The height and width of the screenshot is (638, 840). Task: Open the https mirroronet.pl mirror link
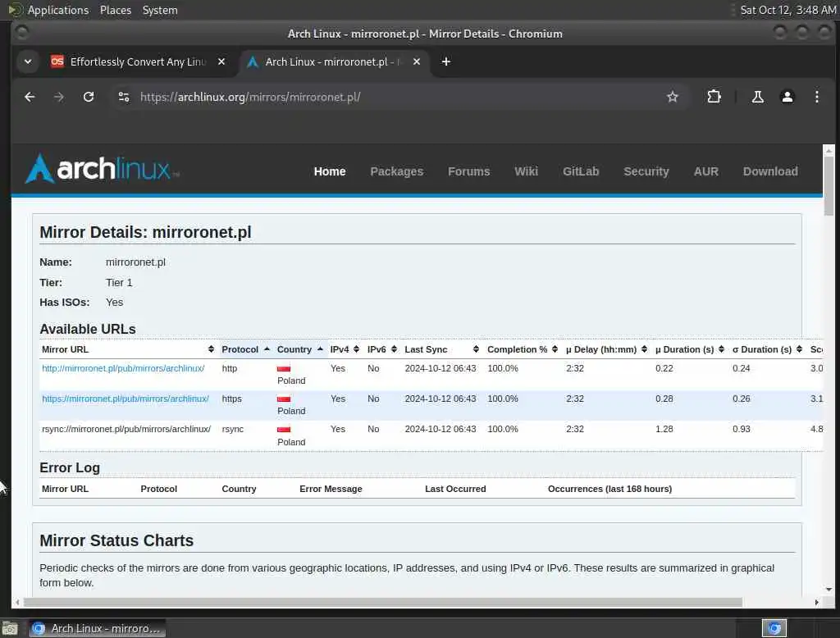pos(126,399)
